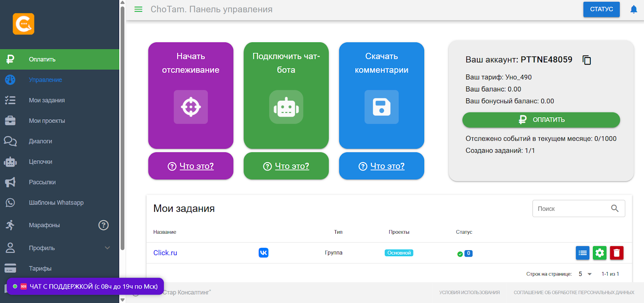Click the Тарифы card icon
Screen dimensions: 644x303
click(10, 268)
